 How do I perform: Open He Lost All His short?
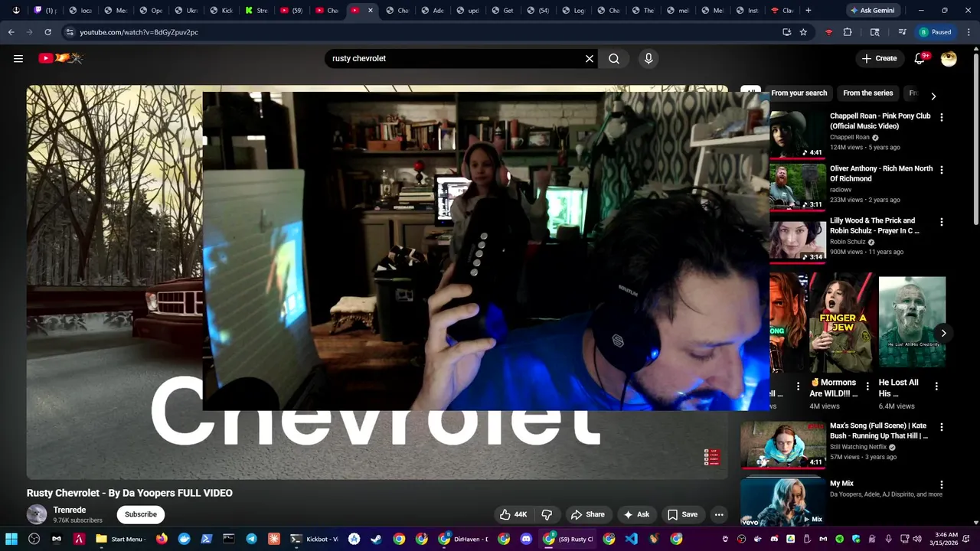912,321
